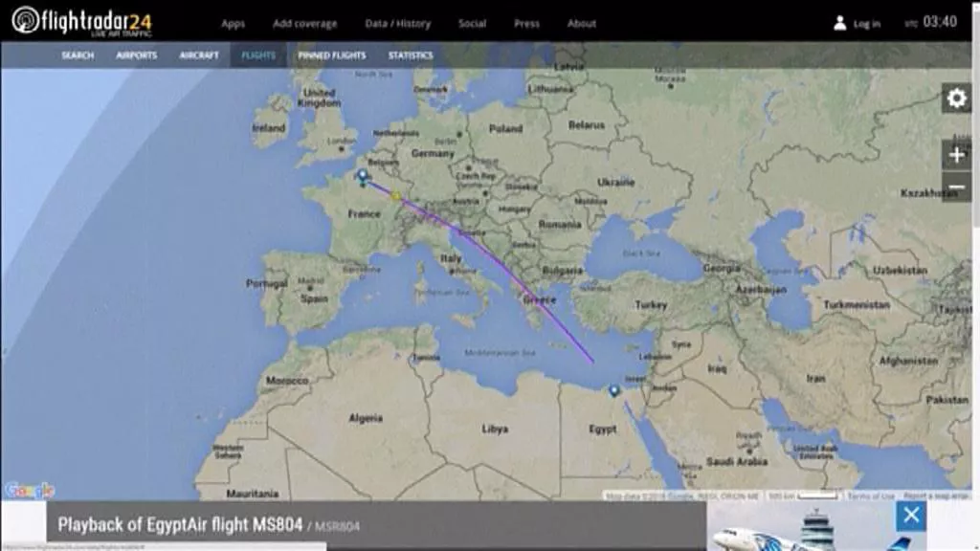The image size is (980, 551).
Task: Click the Ireland country label
Action: (269, 128)
